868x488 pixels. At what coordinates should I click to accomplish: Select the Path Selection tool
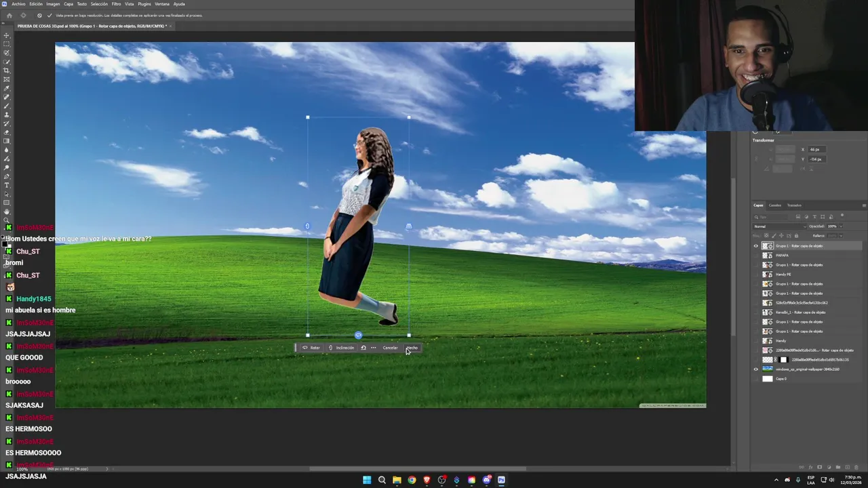pyautogui.click(x=7, y=194)
